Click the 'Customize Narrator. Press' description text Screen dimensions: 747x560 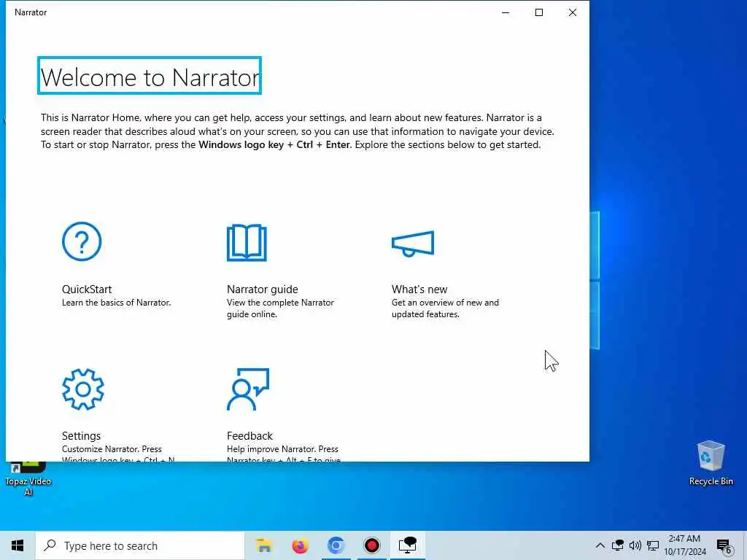[x=112, y=449]
